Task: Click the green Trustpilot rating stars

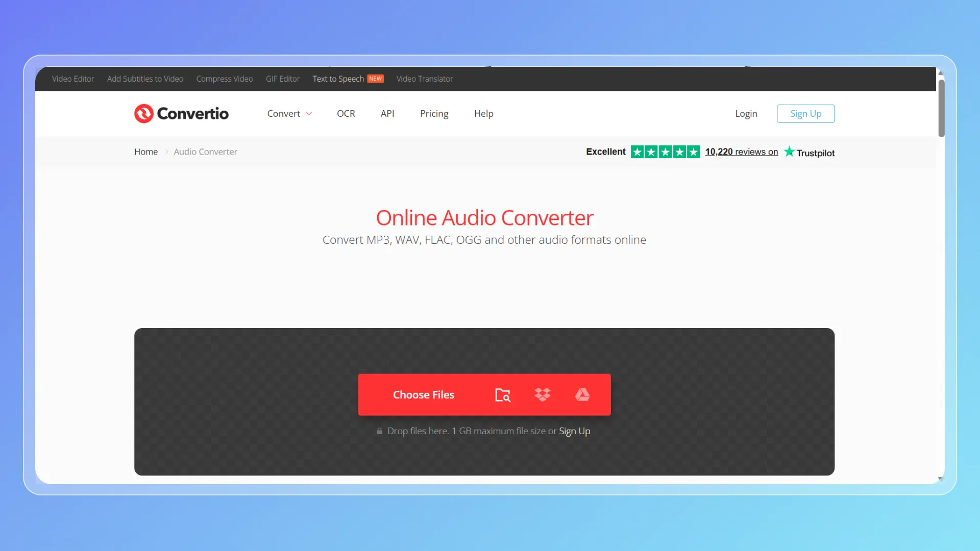Action: (x=665, y=152)
